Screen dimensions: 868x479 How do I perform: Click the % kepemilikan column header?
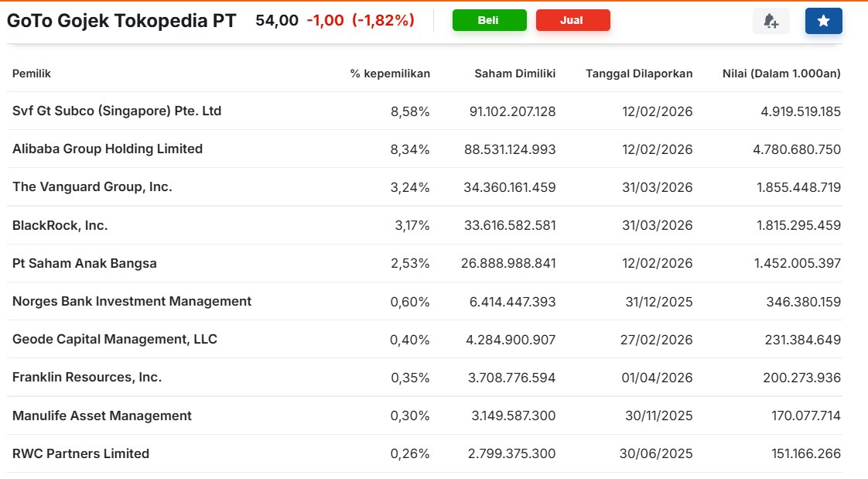(x=390, y=74)
